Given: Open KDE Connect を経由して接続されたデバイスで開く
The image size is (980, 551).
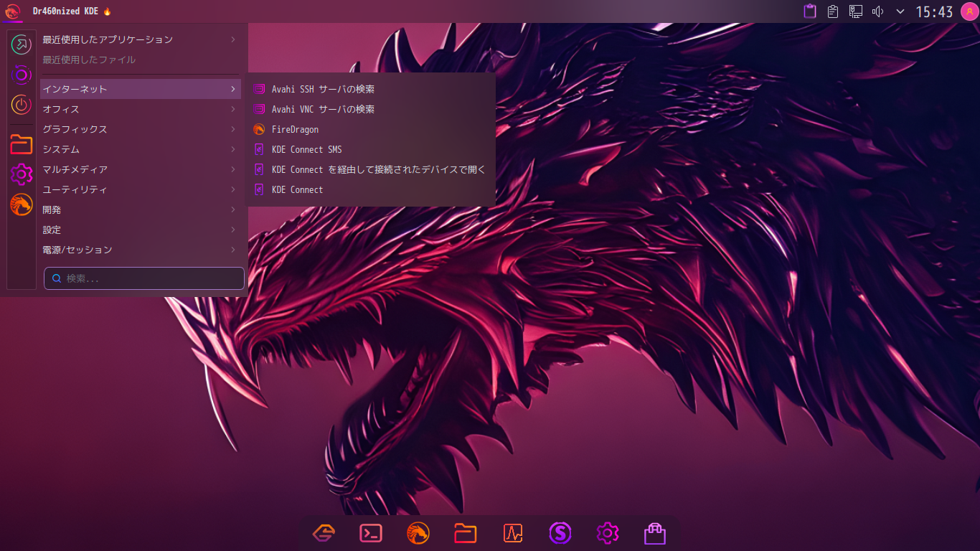Looking at the screenshot, I should point(372,169).
